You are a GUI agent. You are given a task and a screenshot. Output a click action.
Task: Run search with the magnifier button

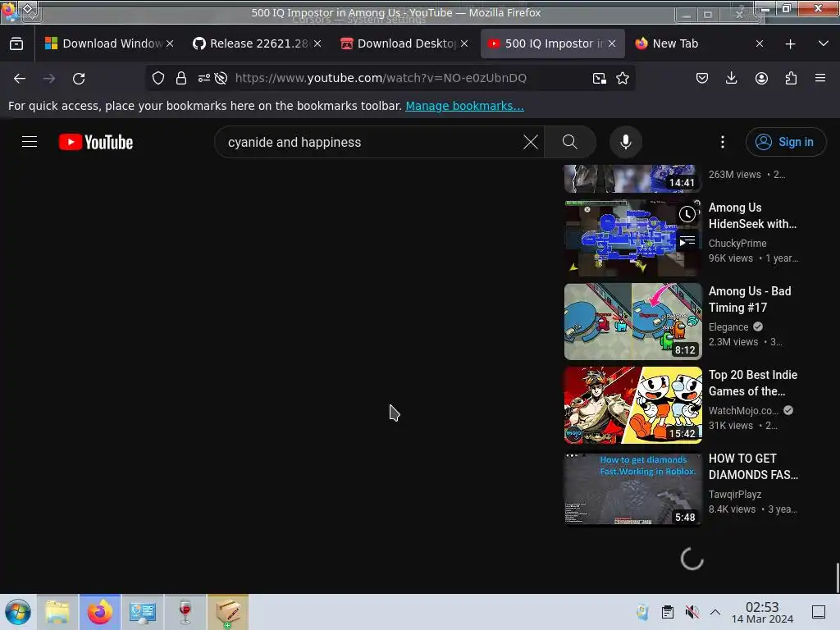(x=570, y=142)
